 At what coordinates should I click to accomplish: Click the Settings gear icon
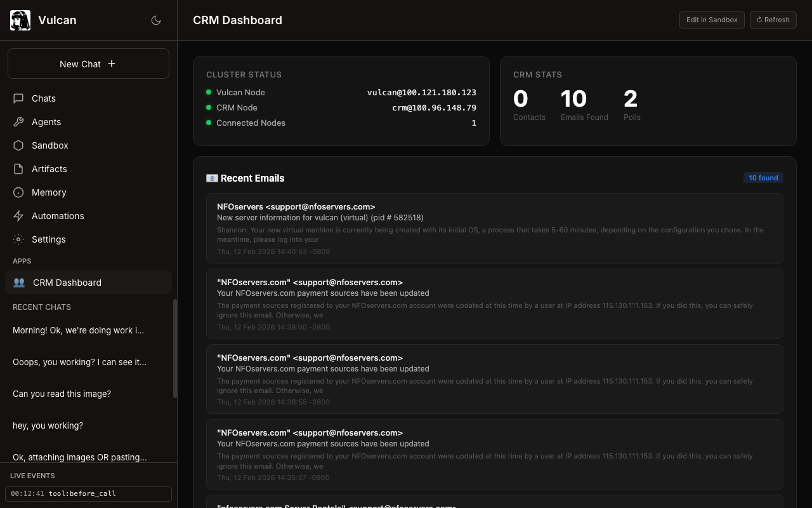point(18,239)
